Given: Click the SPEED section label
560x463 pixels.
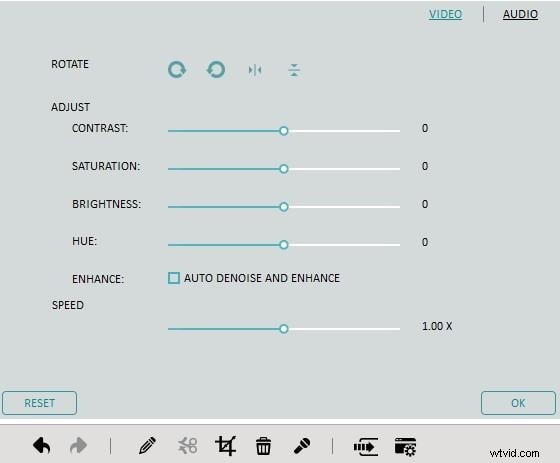Looking at the screenshot, I should pos(68,305).
